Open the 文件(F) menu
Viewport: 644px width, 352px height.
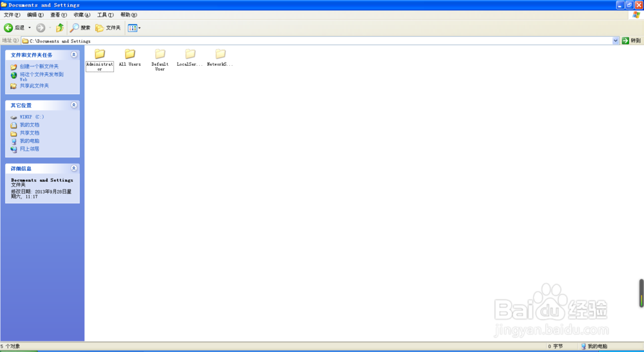(x=12, y=15)
